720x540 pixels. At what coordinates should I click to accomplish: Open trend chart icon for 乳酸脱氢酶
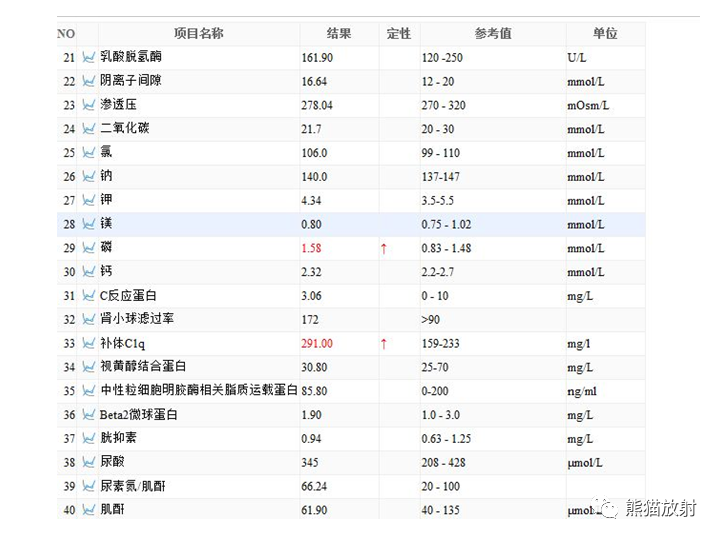click(88, 57)
